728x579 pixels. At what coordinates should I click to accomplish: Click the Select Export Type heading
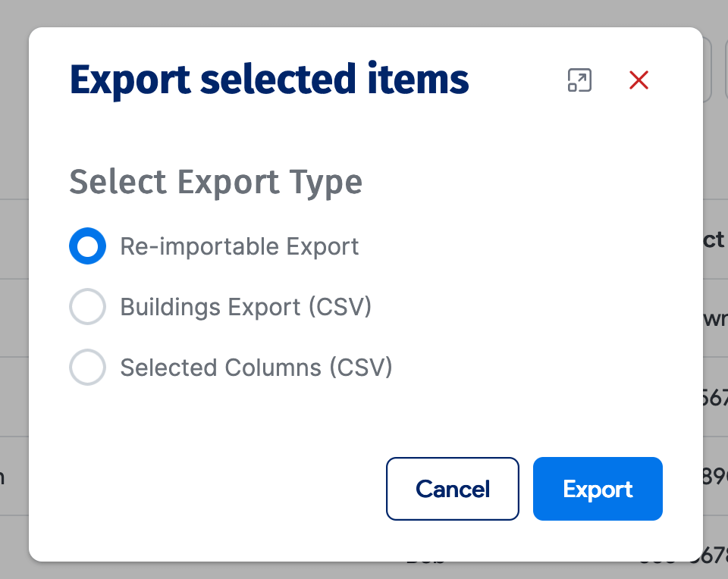click(x=215, y=182)
